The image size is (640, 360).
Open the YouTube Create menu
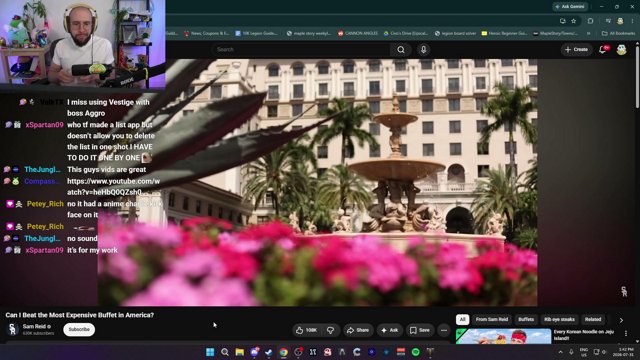point(576,49)
